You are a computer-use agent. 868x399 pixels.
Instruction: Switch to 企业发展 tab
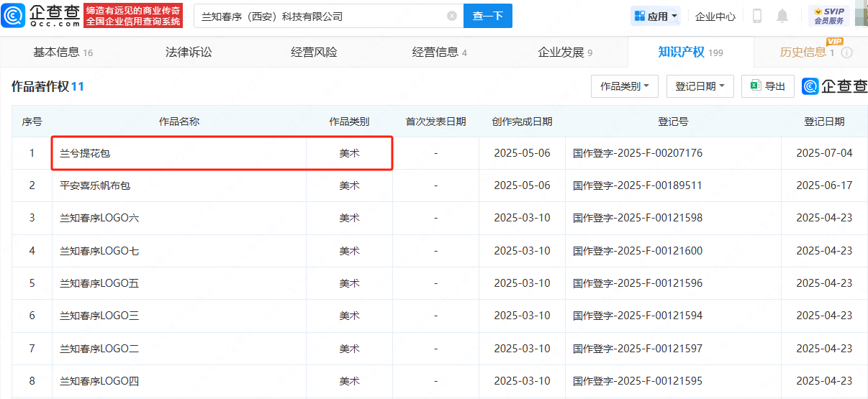point(565,52)
